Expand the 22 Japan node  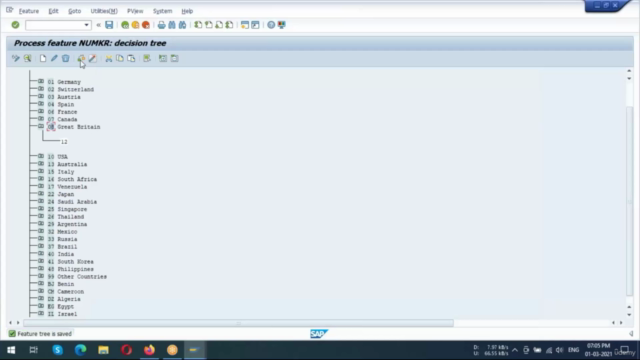point(41,194)
